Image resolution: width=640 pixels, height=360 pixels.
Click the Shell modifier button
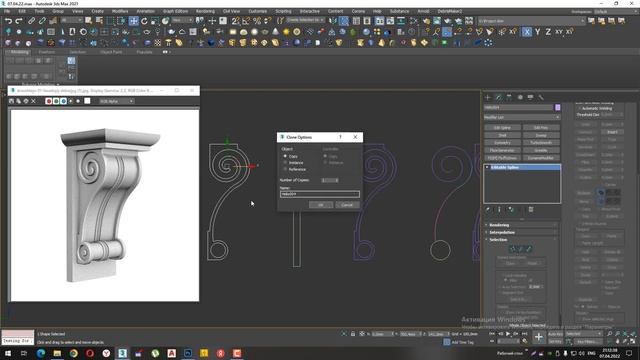coord(502,135)
